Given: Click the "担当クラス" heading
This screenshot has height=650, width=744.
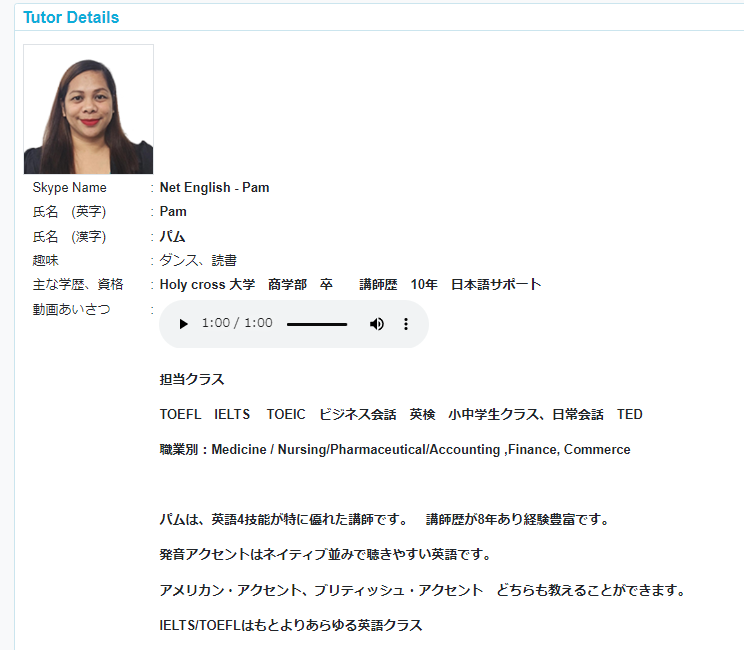Looking at the screenshot, I should [192, 380].
